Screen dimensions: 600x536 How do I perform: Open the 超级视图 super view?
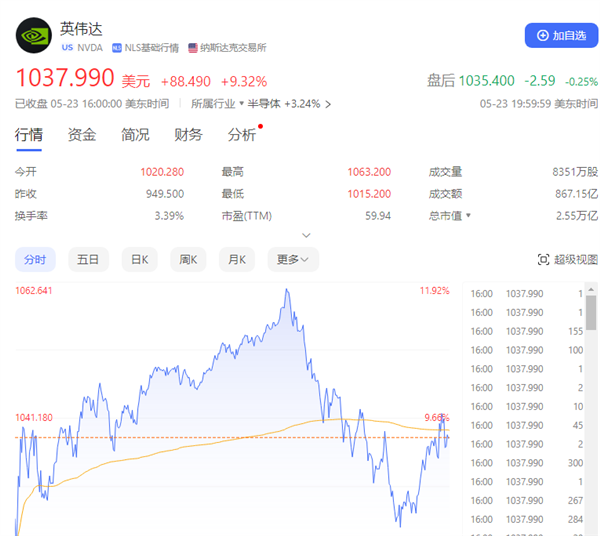(567, 259)
